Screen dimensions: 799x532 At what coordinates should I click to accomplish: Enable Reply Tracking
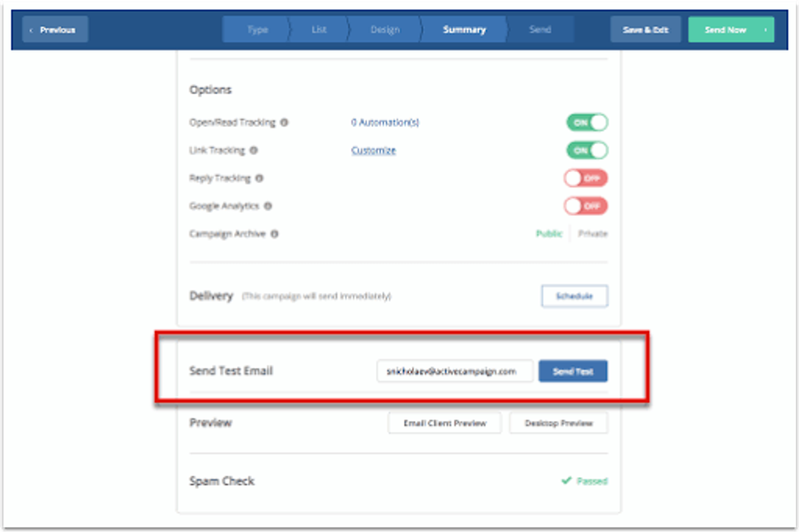pos(586,178)
